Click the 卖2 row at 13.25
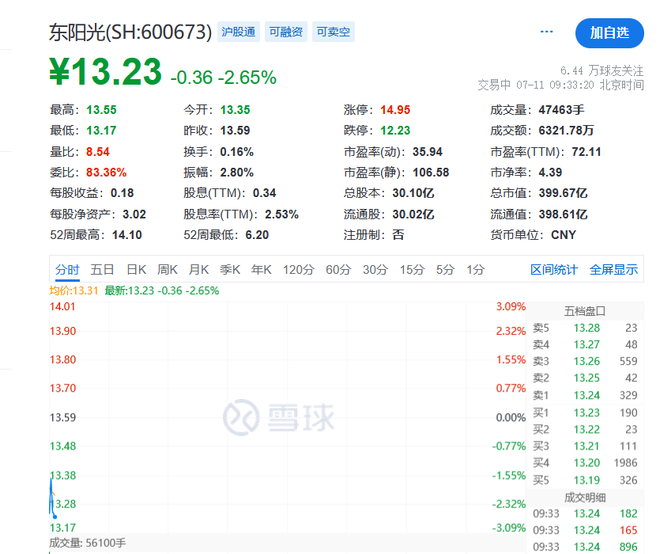660x554 pixels. tap(585, 378)
